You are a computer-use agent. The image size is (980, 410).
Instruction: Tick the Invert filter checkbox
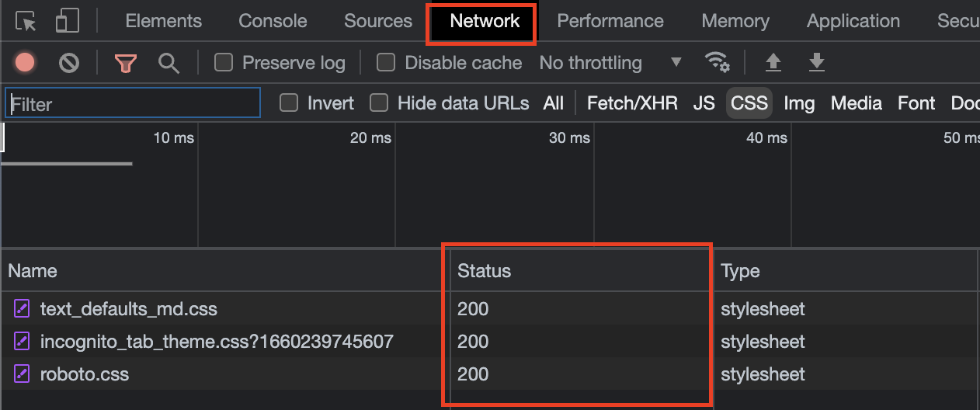tap(289, 102)
